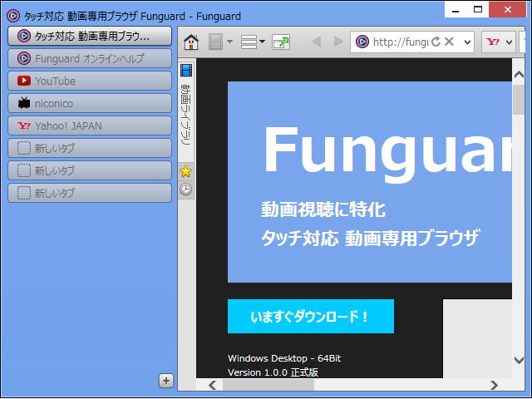
Task: Switch to the niconico tab
Action: 90,103
